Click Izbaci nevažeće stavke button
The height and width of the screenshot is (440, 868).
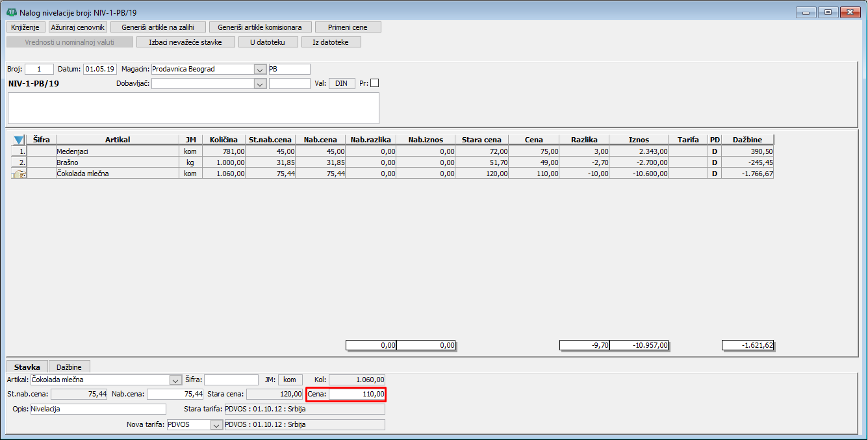point(185,42)
